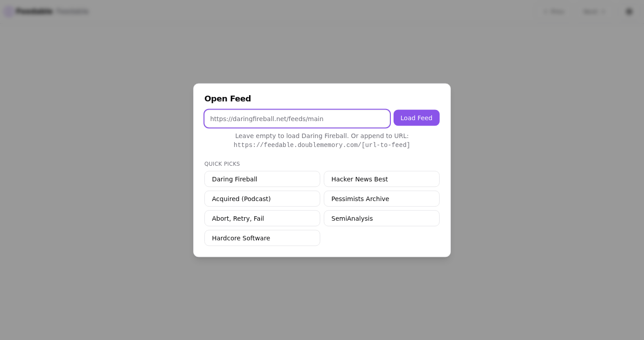Pick Daring Fireball from quick picks
644x340 pixels.
[x=262, y=179]
